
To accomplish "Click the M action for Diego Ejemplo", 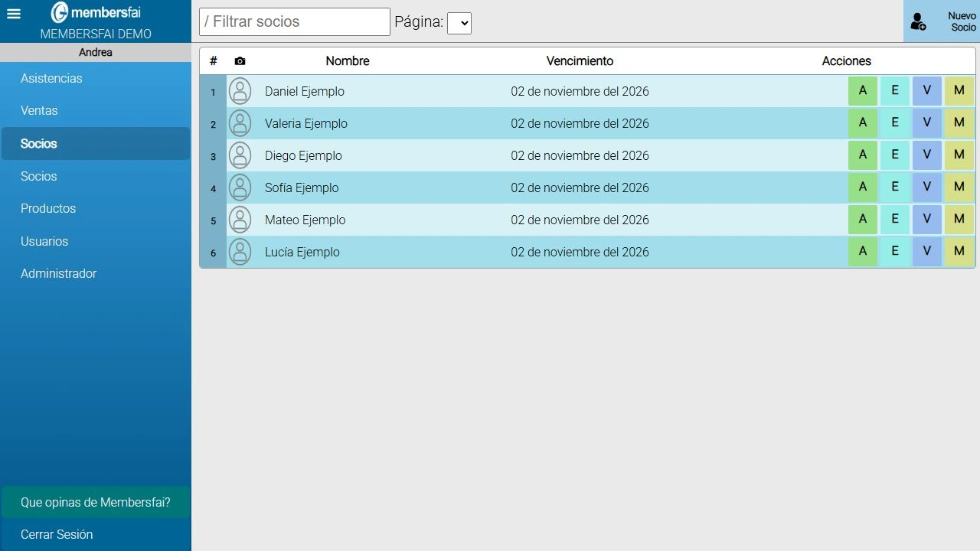I will pos(959,155).
